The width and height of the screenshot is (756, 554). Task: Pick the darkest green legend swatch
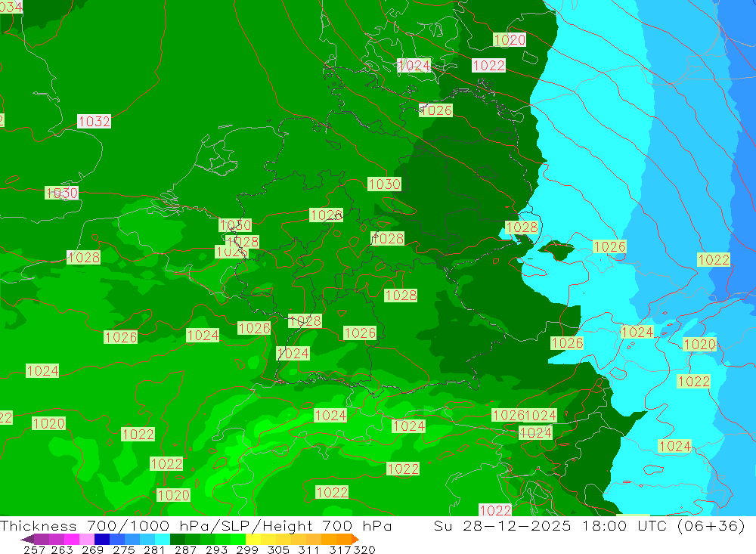tap(178, 539)
